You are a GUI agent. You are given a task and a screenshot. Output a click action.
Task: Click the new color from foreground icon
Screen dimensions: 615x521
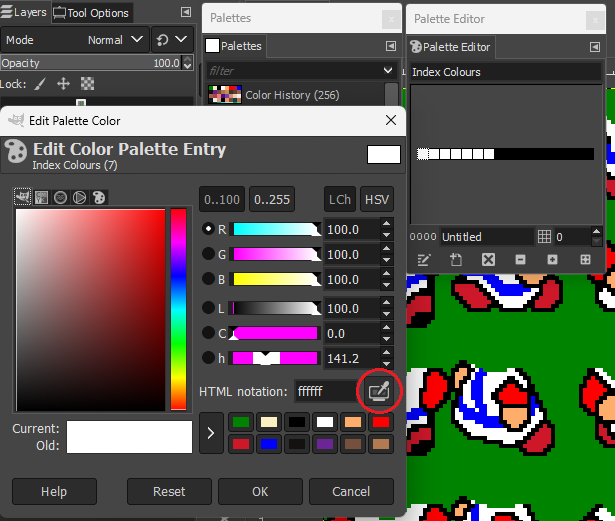(456, 260)
